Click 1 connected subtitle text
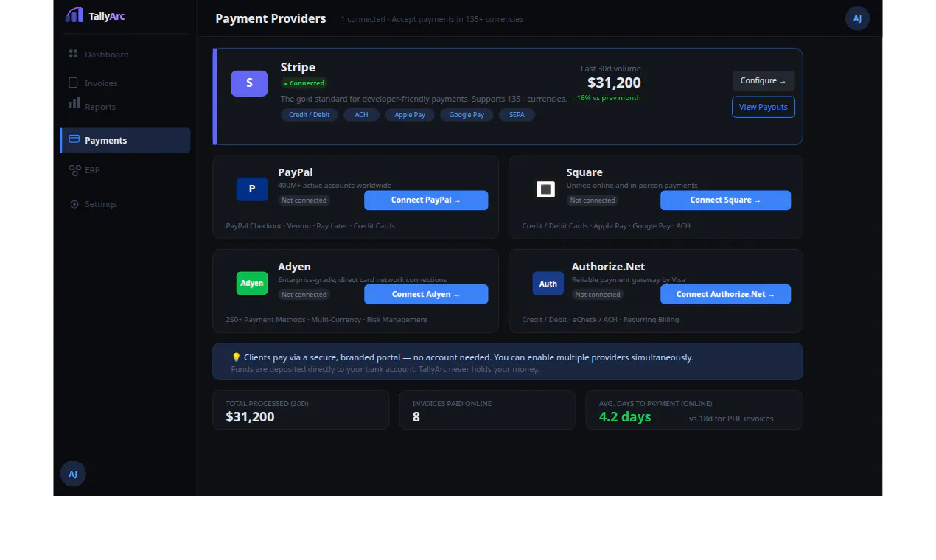 click(432, 19)
